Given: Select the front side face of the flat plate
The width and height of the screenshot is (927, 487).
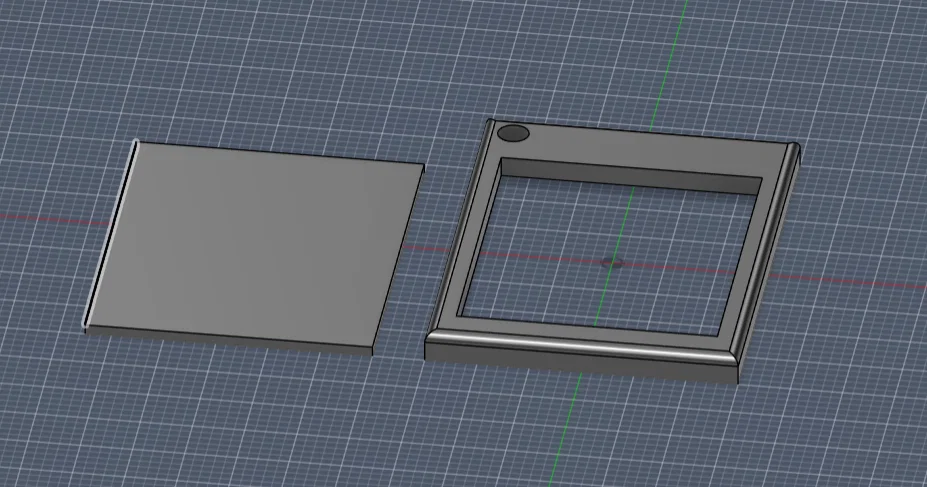Looking at the screenshot, I should (229, 340).
